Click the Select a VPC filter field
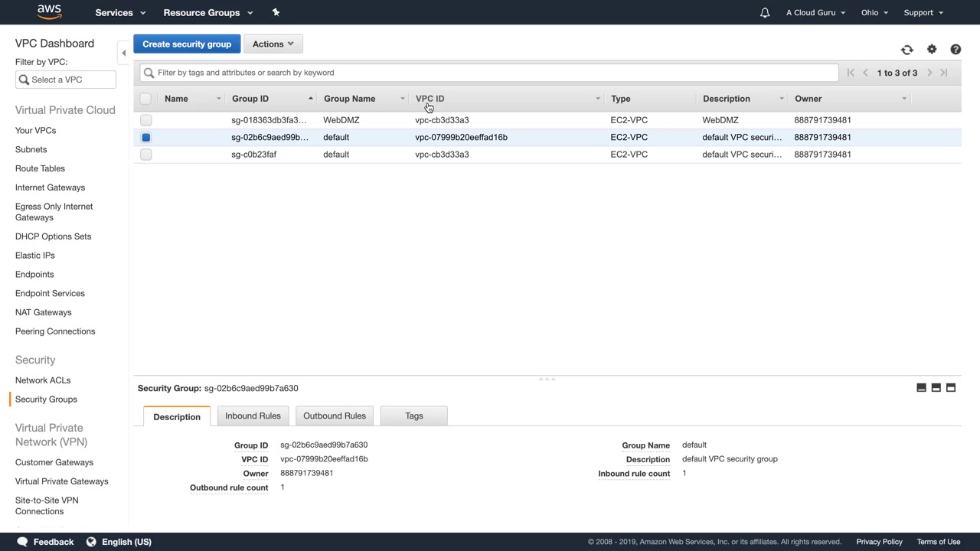This screenshot has height=551, width=980. coord(66,80)
